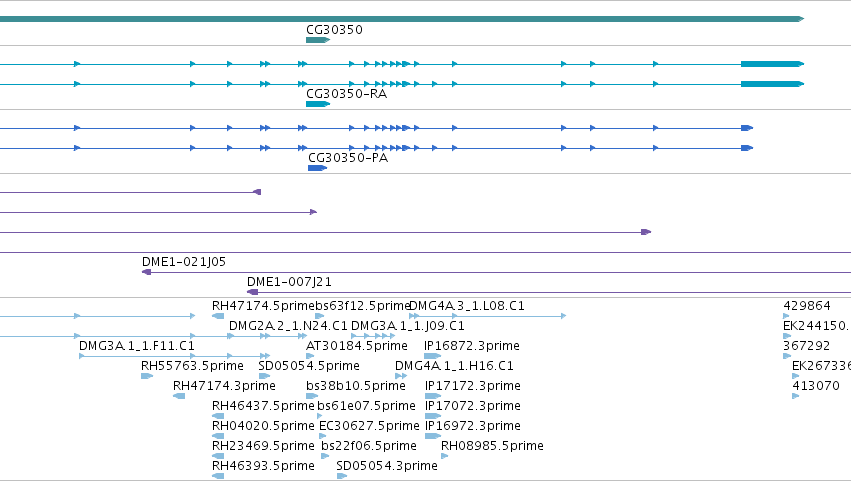Select the DME1-021J05 clone feature
Image resolution: width=851 pixels, height=481 pixels.
[497, 272]
